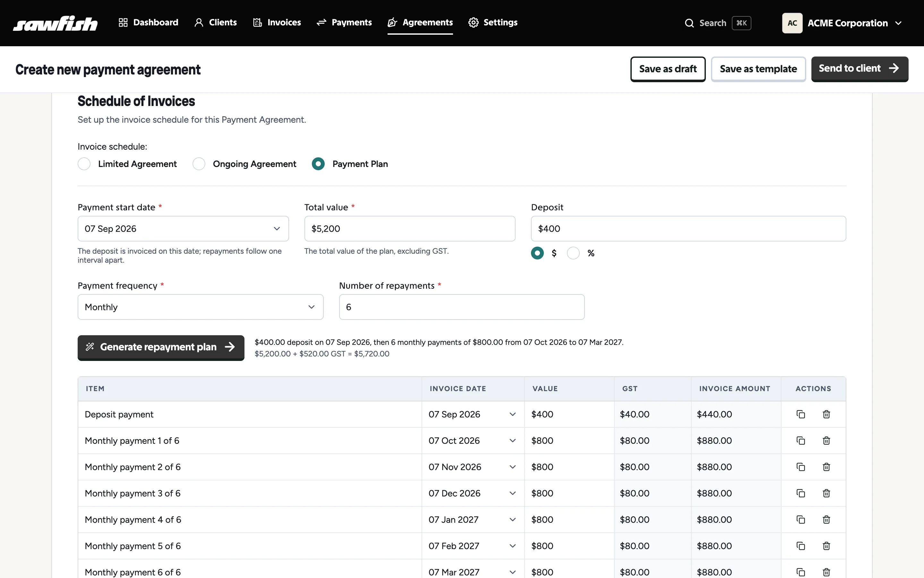Delete Monthly payment 5 of 6
924x578 pixels.
pos(826,546)
